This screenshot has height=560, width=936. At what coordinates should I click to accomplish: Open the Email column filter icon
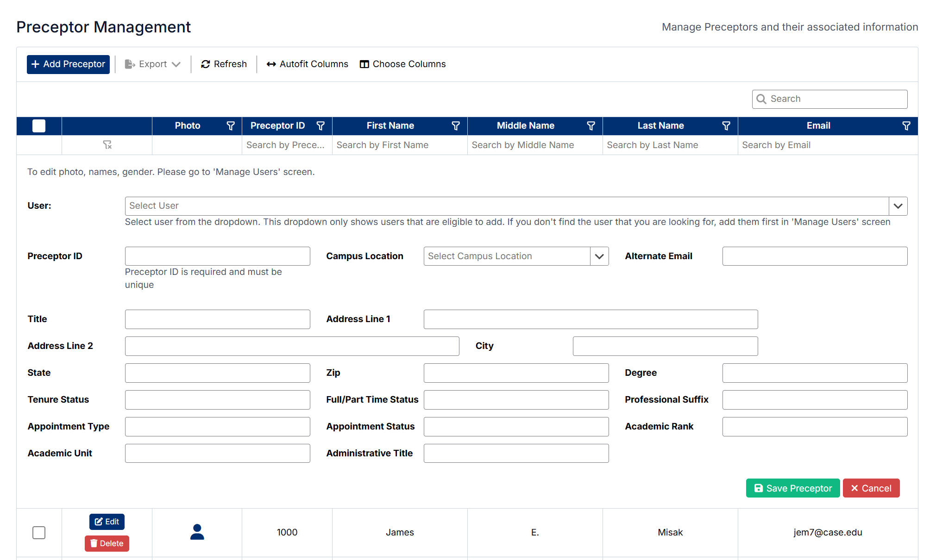(906, 126)
